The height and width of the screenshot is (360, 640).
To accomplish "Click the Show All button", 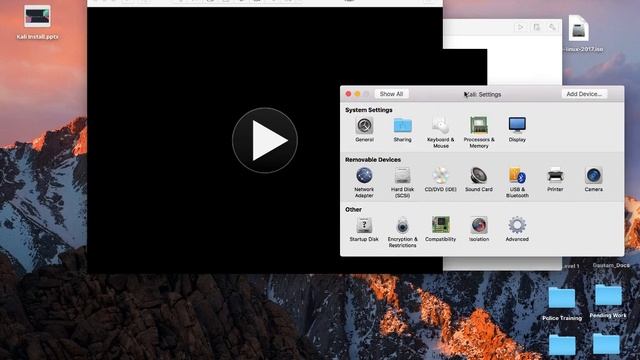I will 391,94.
